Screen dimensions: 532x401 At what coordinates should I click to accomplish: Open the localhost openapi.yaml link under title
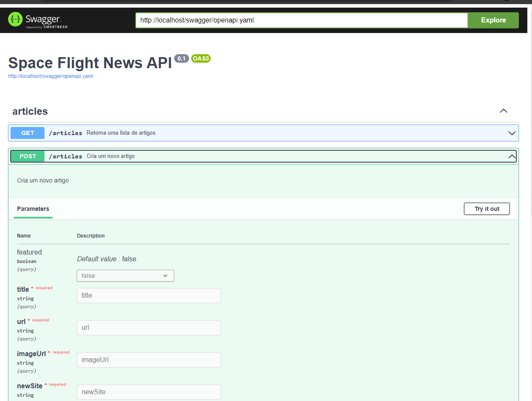tap(51, 76)
